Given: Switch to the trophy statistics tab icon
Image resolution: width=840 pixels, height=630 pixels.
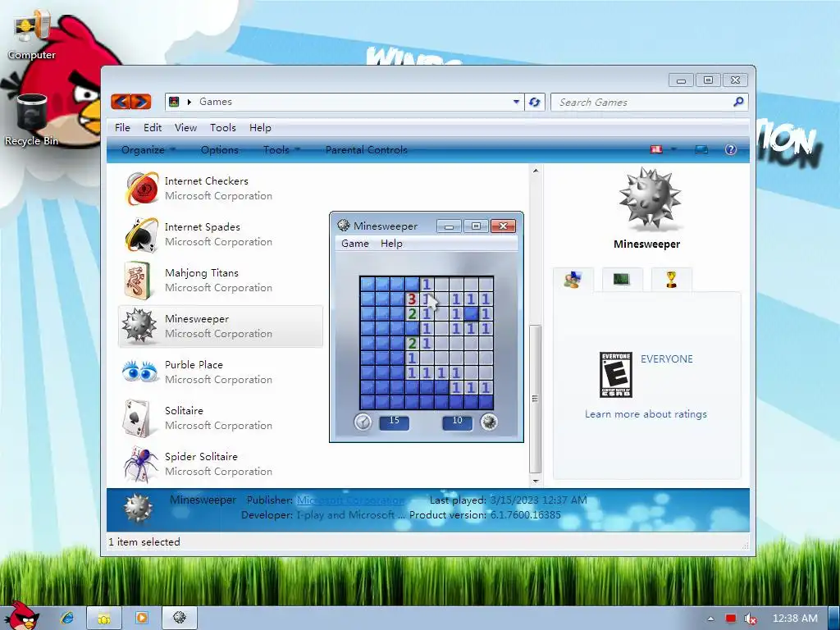Looking at the screenshot, I should 671,279.
